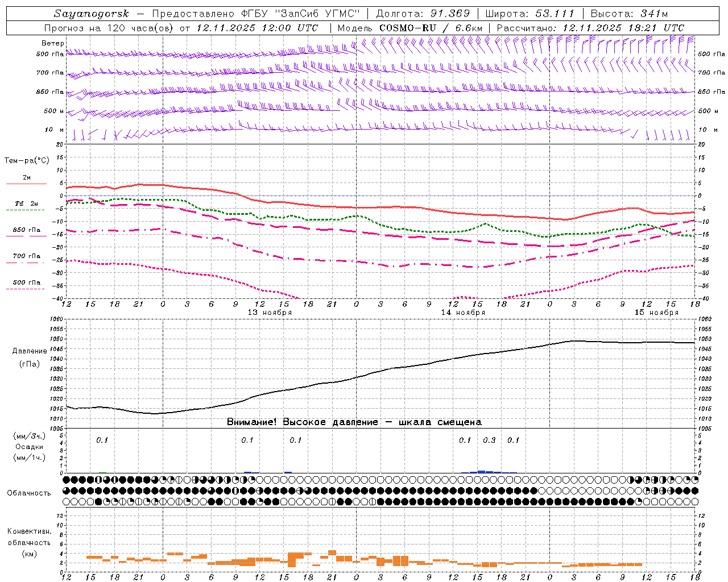Select the 'Модель COSMO-RU / 6.6км' model label
The image size is (728, 582).
tap(410, 28)
